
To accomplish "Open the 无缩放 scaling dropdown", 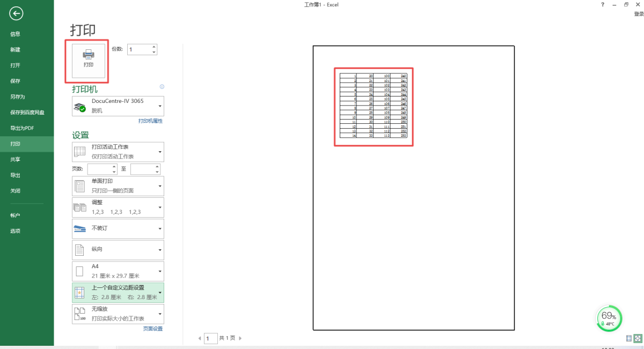I will [118, 314].
